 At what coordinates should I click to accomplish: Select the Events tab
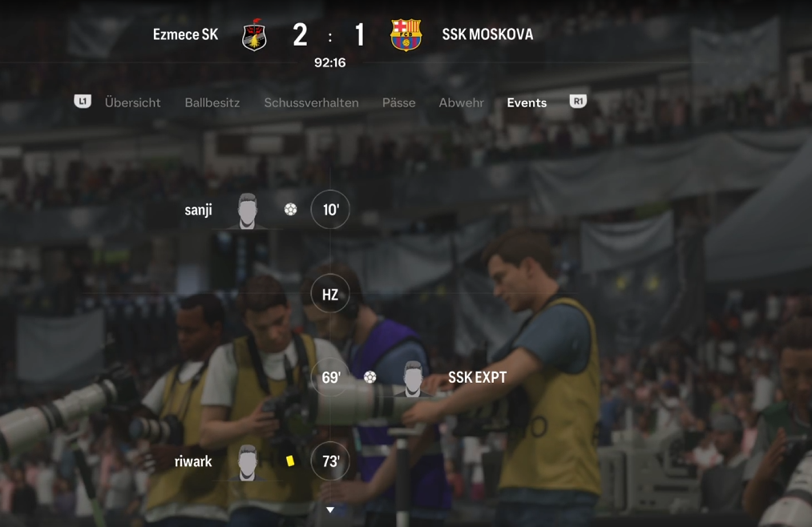coord(527,103)
